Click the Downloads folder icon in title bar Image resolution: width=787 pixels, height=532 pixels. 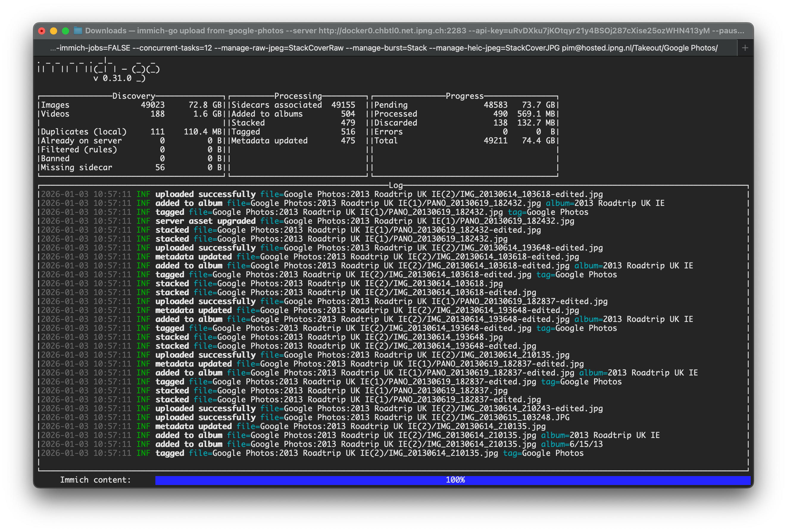[x=78, y=31]
